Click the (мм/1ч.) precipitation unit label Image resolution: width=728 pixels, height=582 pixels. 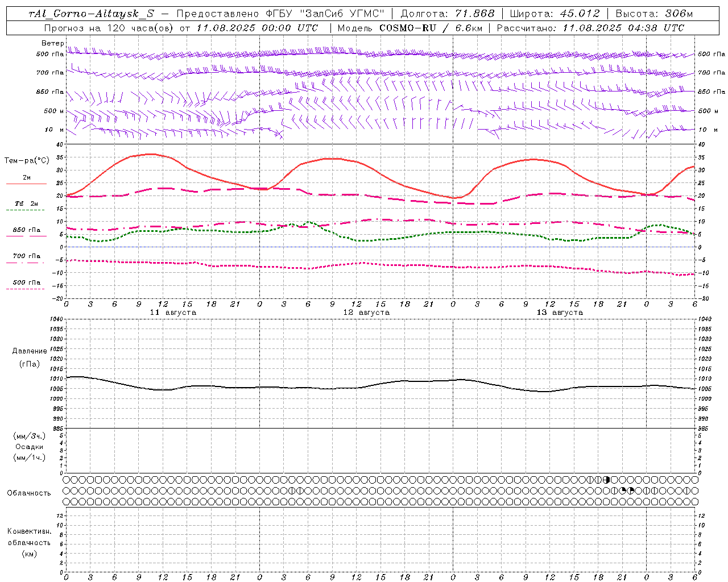click(30, 458)
